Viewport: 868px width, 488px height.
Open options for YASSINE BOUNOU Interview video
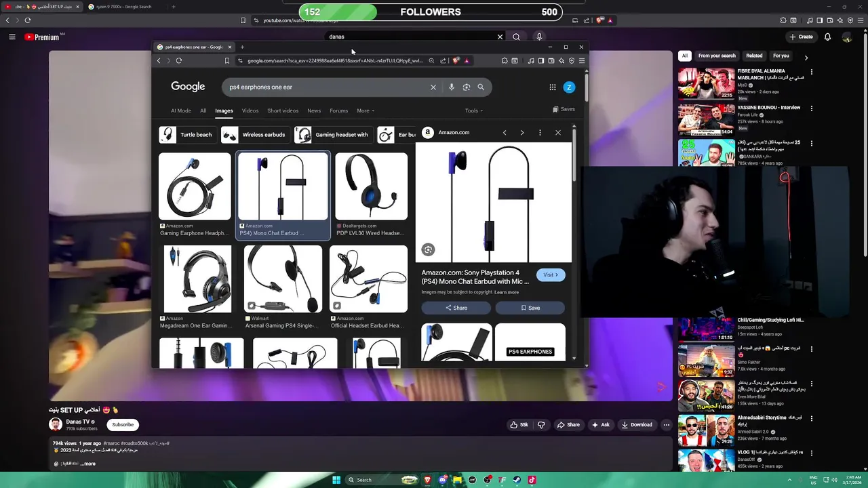pyautogui.click(x=812, y=108)
